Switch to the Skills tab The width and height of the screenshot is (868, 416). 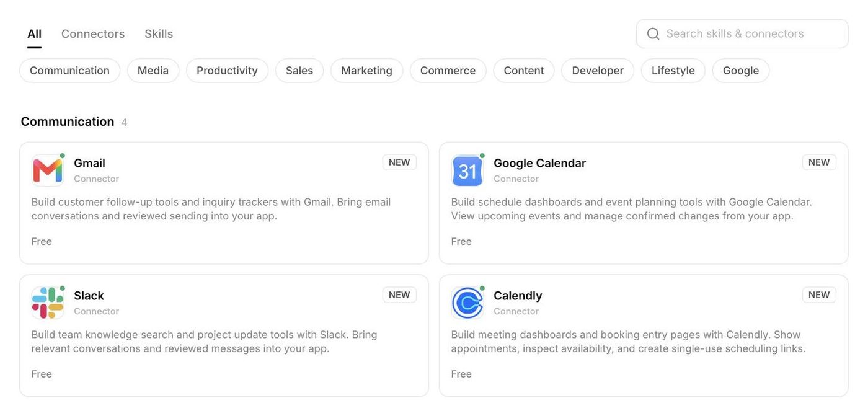(159, 34)
